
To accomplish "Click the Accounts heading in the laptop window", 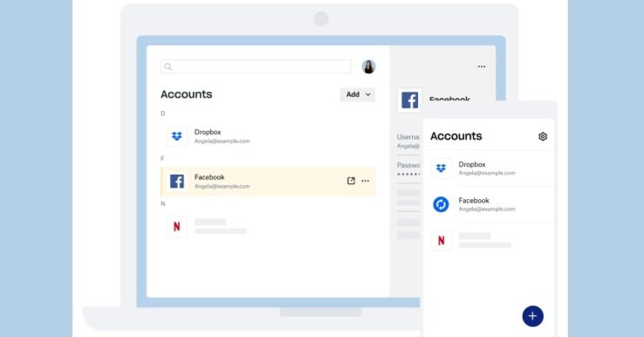I will [187, 94].
